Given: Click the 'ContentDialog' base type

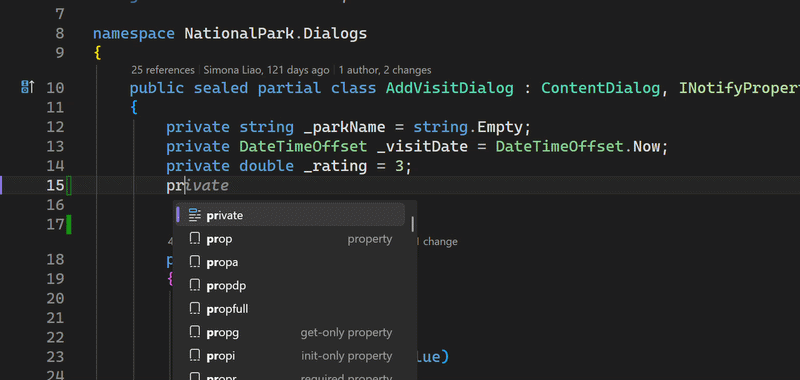Looking at the screenshot, I should pyautogui.click(x=601, y=88).
